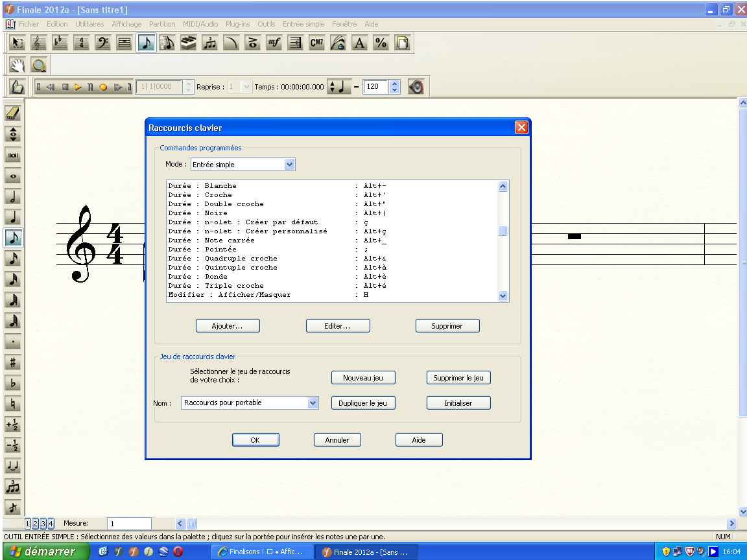
Task: Select the Zoom magnifier tool
Action: click(x=38, y=65)
